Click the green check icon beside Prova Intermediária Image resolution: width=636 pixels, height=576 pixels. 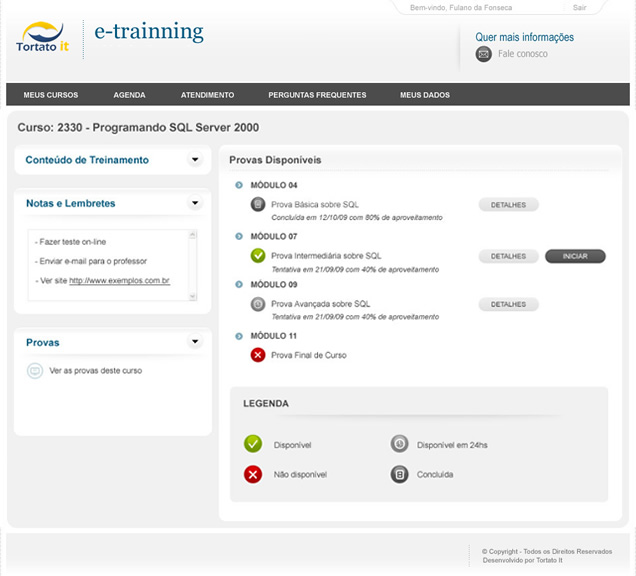258,256
